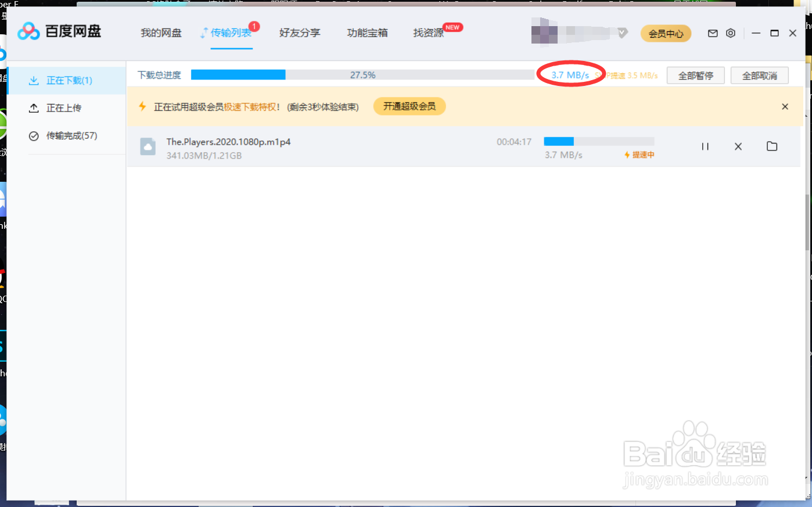Open the 找资源 tab
812x507 pixels.
[429, 33]
